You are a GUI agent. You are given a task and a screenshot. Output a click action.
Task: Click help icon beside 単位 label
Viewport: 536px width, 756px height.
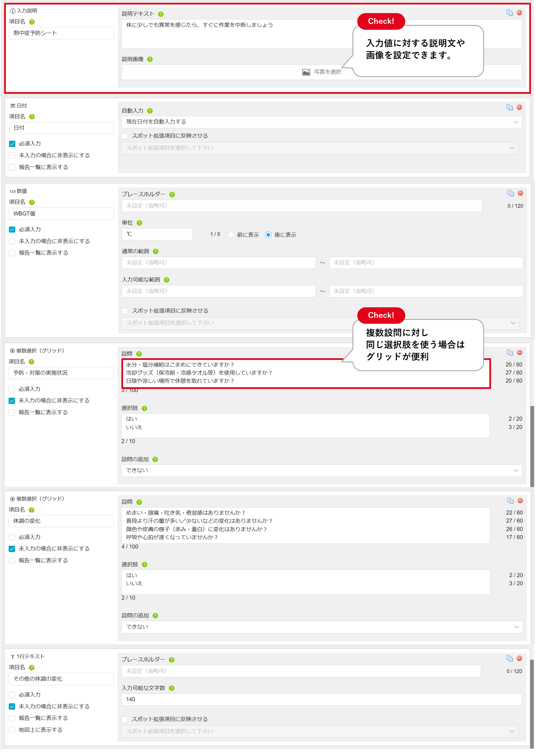coord(139,223)
